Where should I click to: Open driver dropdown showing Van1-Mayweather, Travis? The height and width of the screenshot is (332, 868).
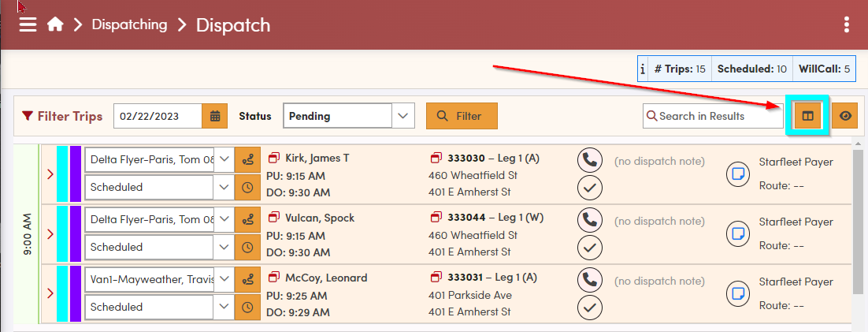tap(158, 278)
